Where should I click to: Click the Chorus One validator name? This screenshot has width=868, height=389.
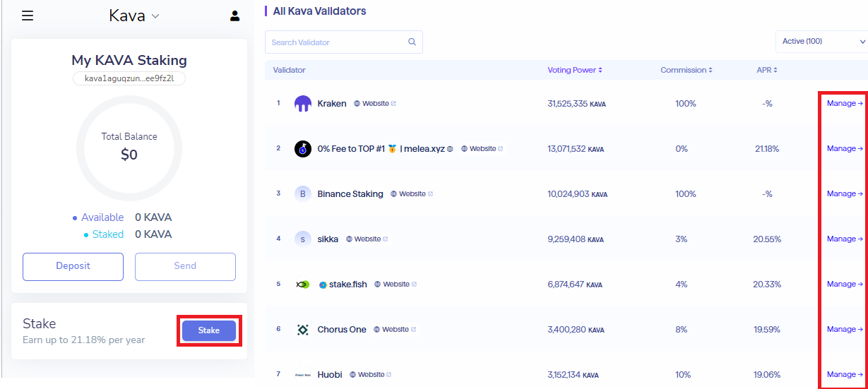tap(342, 330)
